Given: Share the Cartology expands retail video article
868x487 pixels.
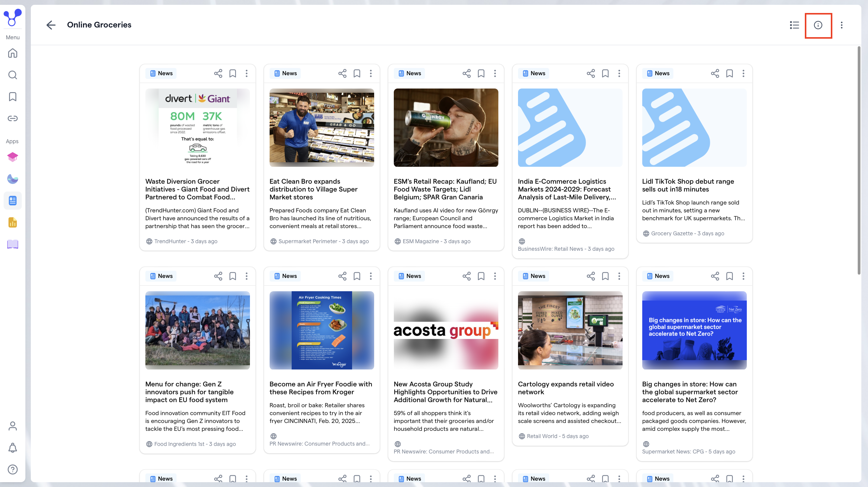Looking at the screenshot, I should (591, 276).
